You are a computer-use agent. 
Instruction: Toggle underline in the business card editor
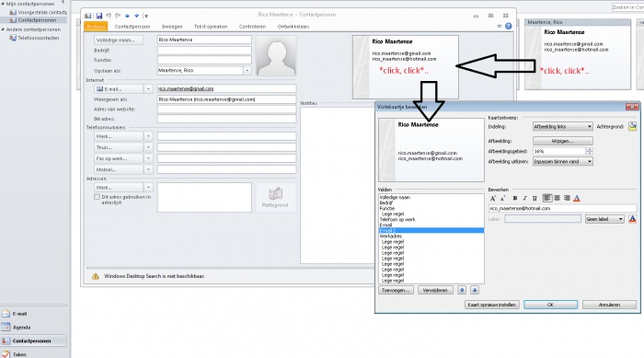pyautogui.click(x=535, y=198)
